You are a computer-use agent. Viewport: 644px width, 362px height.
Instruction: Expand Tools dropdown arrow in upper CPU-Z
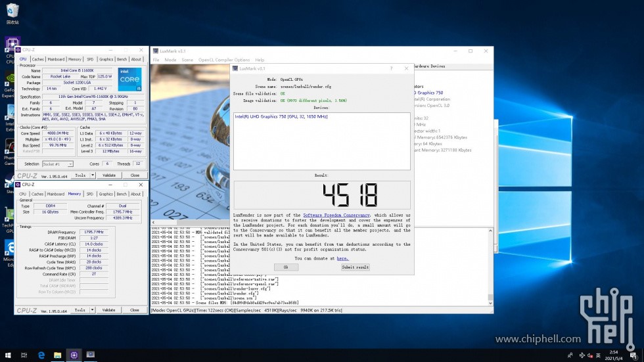click(93, 175)
